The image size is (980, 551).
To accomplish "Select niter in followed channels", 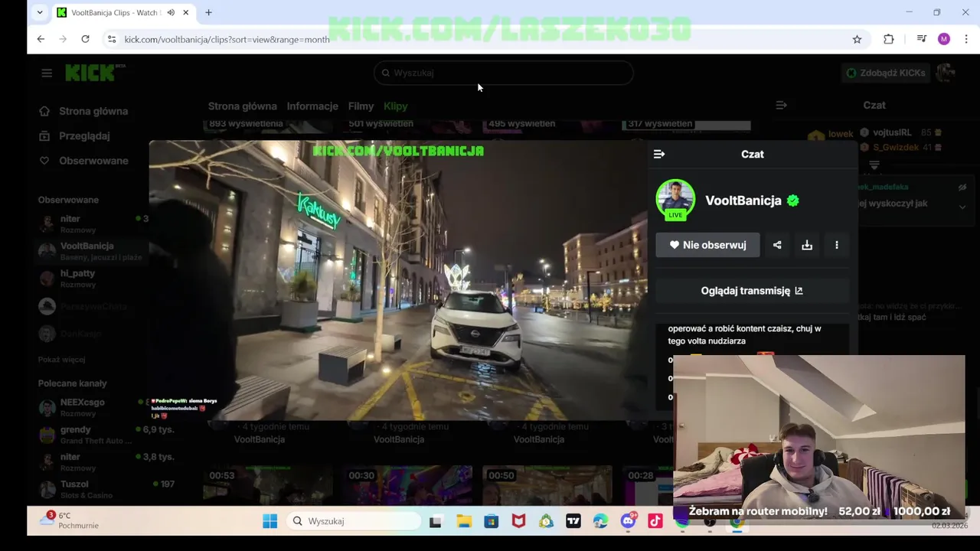I will 90,223.
